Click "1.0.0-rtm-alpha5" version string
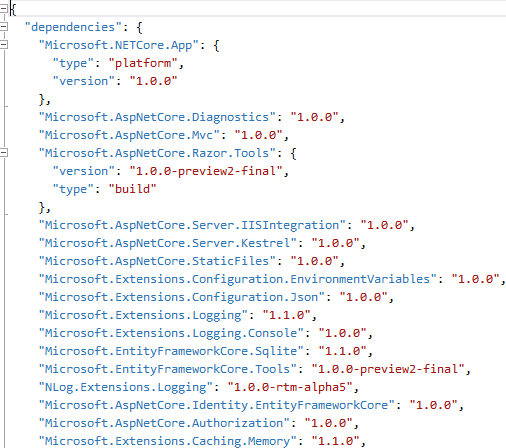 [290, 387]
